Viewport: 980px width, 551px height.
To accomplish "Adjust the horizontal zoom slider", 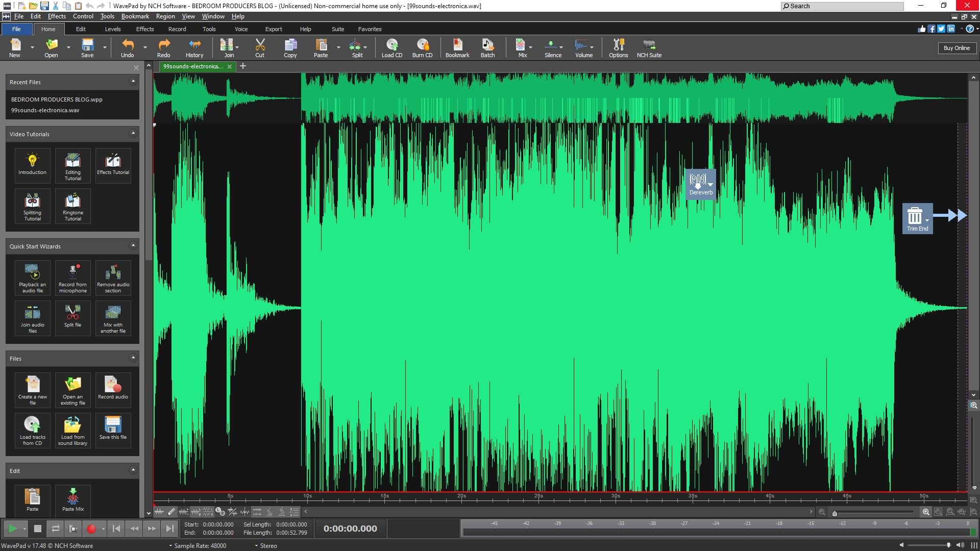I will pyautogui.click(x=835, y=513).
